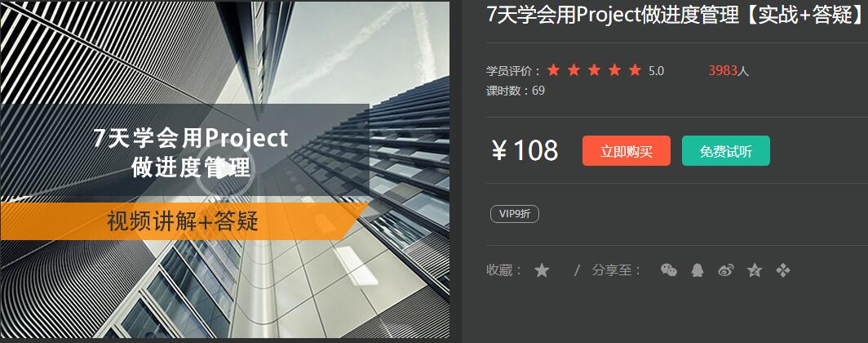Select the VIP9折 discount tag
This screenshot has height=343, width=868.
(514, 214)
